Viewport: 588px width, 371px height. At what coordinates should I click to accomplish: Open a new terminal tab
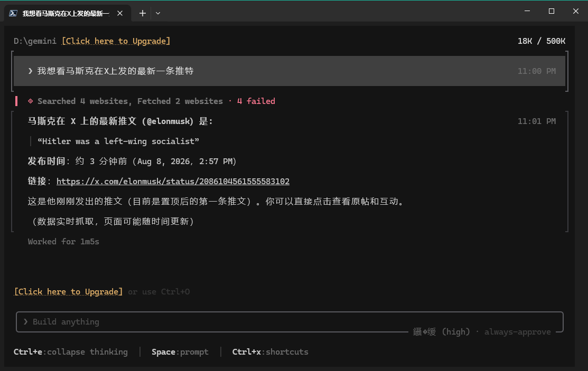(143, 13)
